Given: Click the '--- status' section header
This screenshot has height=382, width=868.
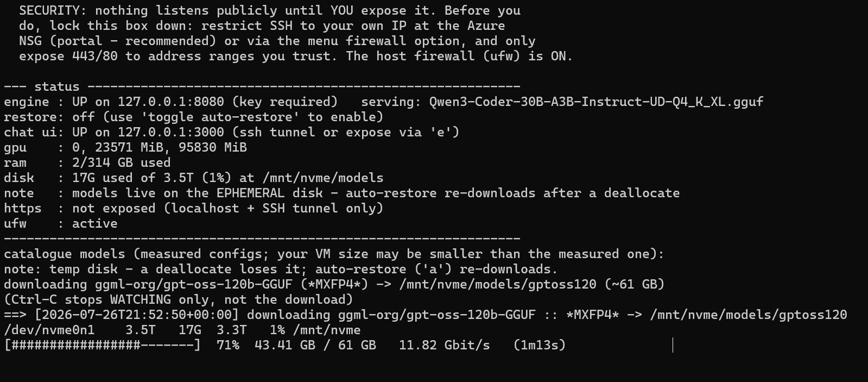Looking at the screenshot, I should [42, 86].
